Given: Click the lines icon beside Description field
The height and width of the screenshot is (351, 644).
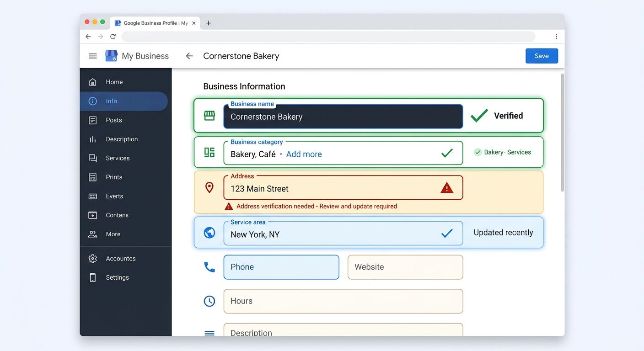Looking at the screenshot, I should tap(209, 334).
